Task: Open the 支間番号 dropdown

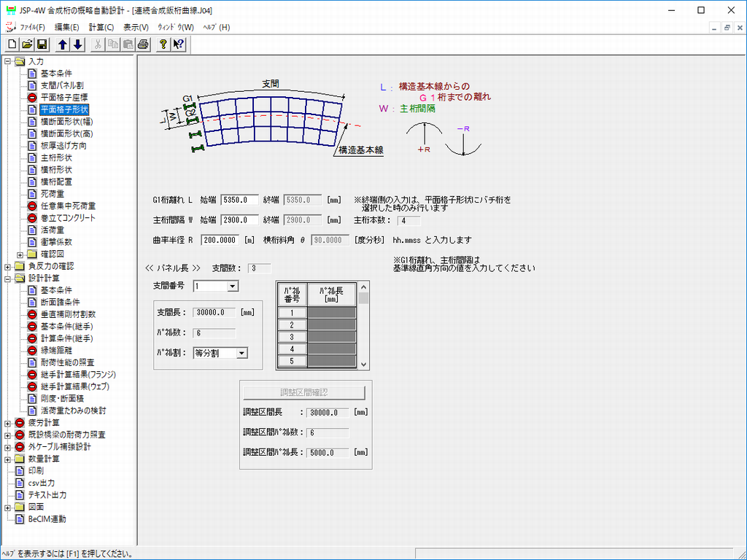Action: pyautogui.click(x=233, y=287)
